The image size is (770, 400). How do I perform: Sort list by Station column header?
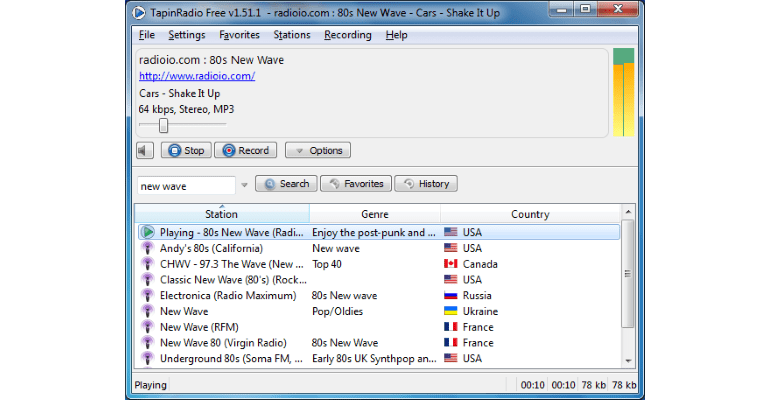221,214
